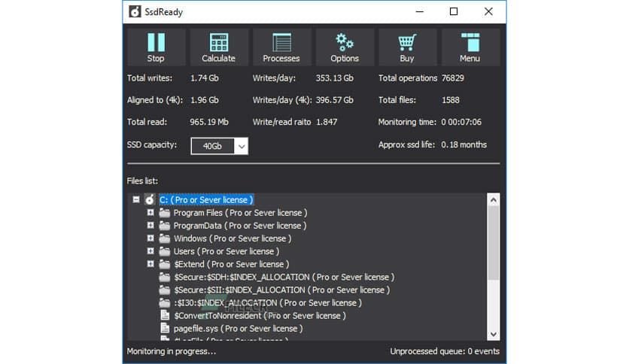Select the Program Files tree row

pyautogui.click(x=240, y=213)
